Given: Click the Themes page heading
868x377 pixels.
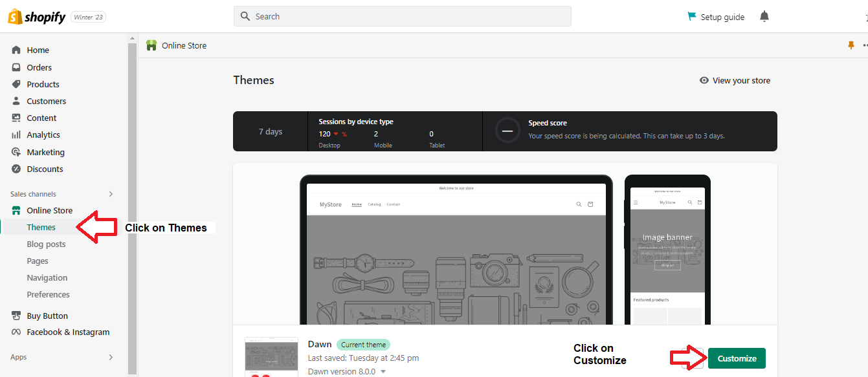Looking at the screenshot, I should [254, 80].
